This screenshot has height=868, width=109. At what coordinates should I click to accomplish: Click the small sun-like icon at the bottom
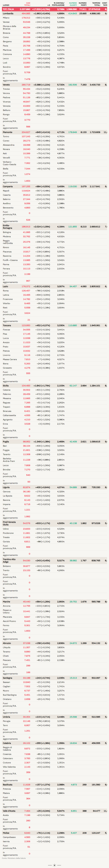[54, 865]
